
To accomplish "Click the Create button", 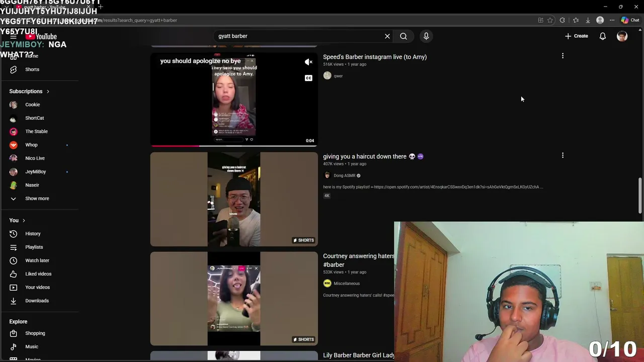I will pos(577,36).
